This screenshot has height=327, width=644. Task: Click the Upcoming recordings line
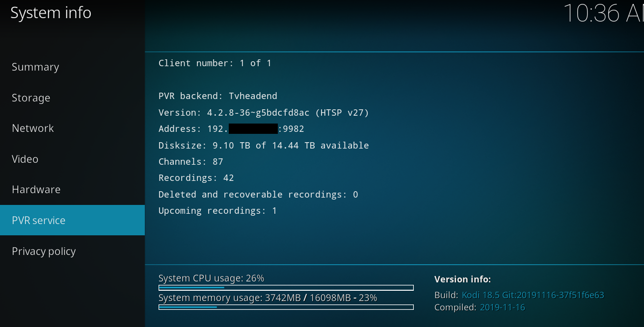[217, 211]
